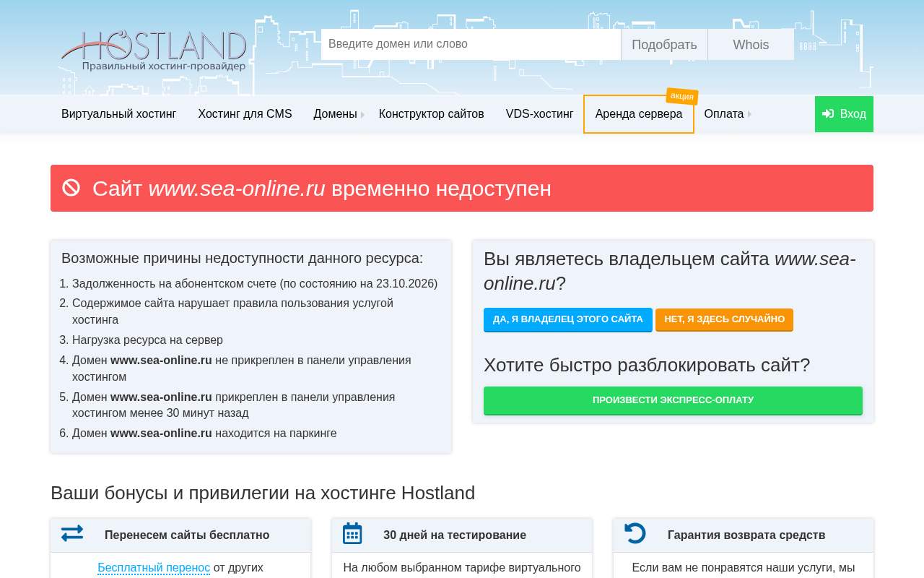Click the green Вход login button

pyautogui.click(x=844, y=114)
